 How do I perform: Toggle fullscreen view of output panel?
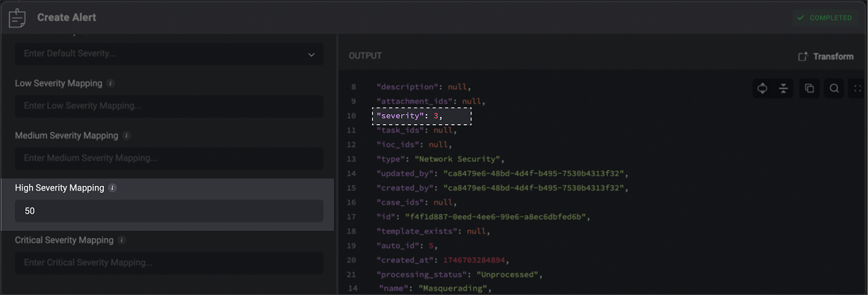tap(858, 89)
